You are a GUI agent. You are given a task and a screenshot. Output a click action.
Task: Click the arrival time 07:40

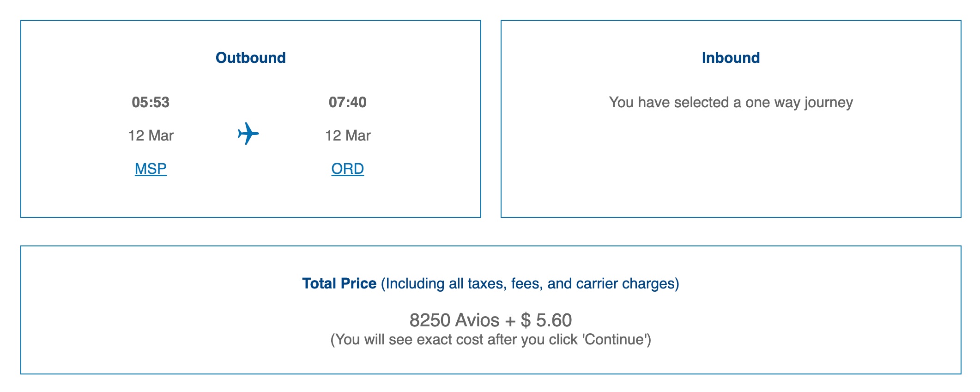[348, 103]
